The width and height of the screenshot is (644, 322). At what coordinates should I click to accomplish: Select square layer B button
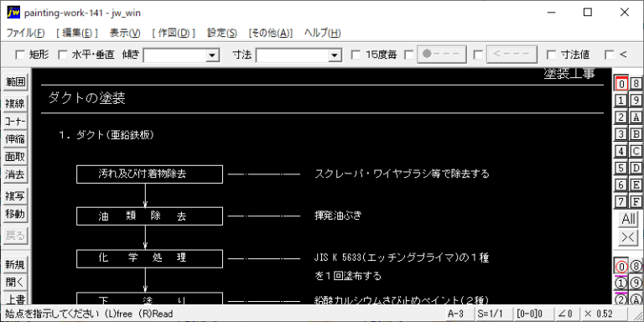coord(636,134)
